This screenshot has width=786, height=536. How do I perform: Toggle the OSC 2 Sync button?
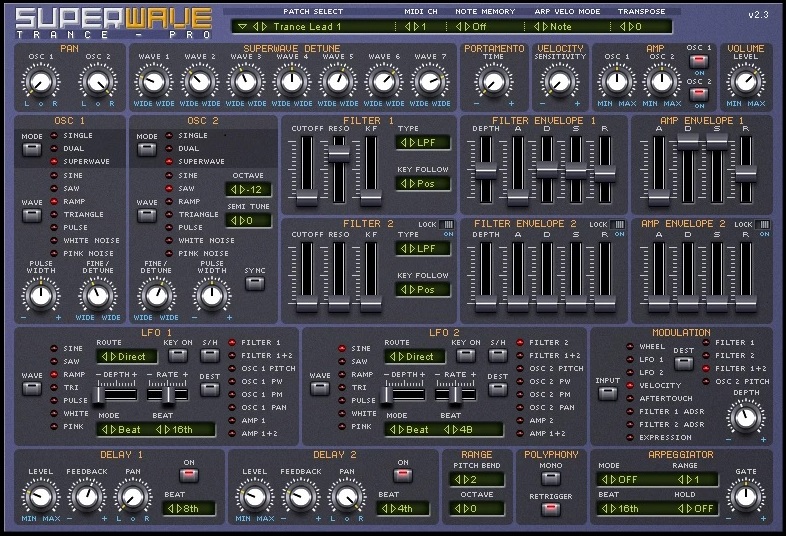(255, 283)
